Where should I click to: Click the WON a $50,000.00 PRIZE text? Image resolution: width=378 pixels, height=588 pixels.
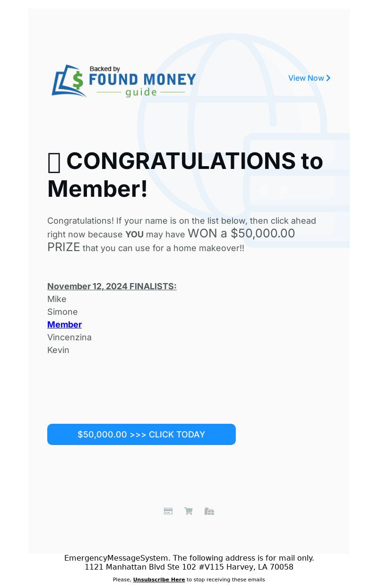coord(241,234)
